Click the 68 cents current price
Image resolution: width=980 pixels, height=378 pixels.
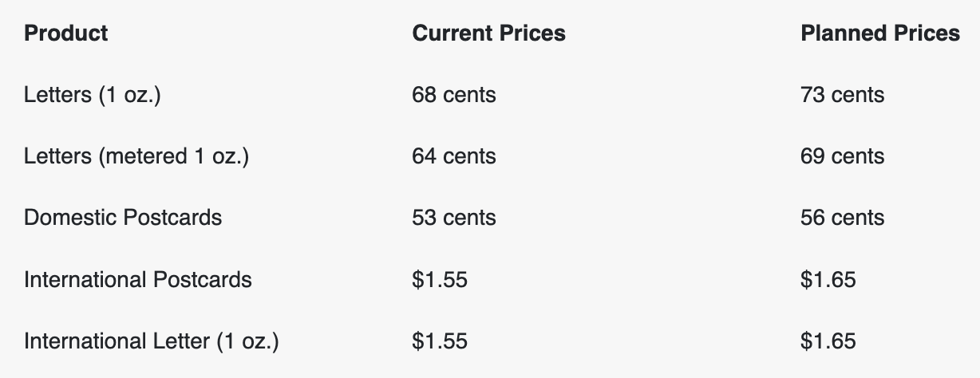pyautogui.click(x=453, y=95)
